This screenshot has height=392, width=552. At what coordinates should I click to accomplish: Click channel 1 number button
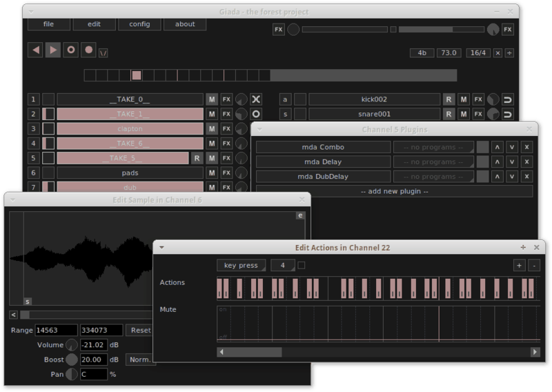[x=33, y=99]
